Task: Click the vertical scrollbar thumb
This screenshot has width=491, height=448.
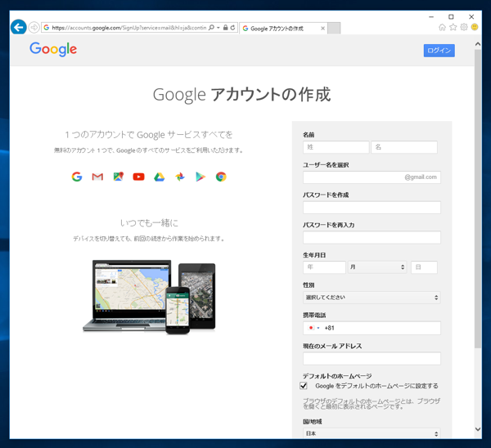Action: tap(478, 199)
